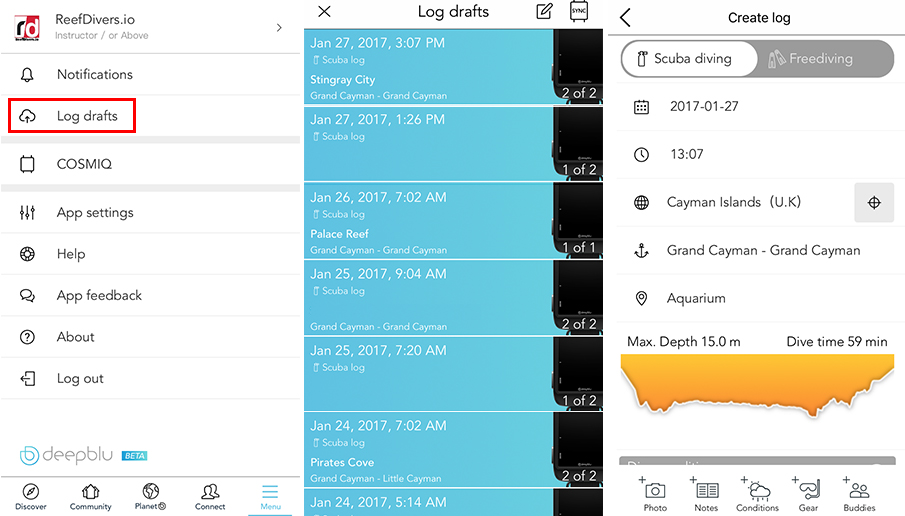Open Log drafts menu entry

[72, 115]
